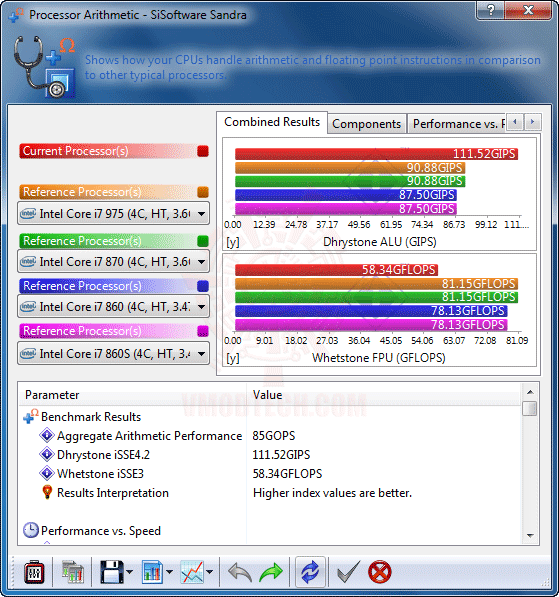The height and width of the screenshot is (597, 559).
Task: Open the module options icon in bottom toolbar
Action: [34, 572]
